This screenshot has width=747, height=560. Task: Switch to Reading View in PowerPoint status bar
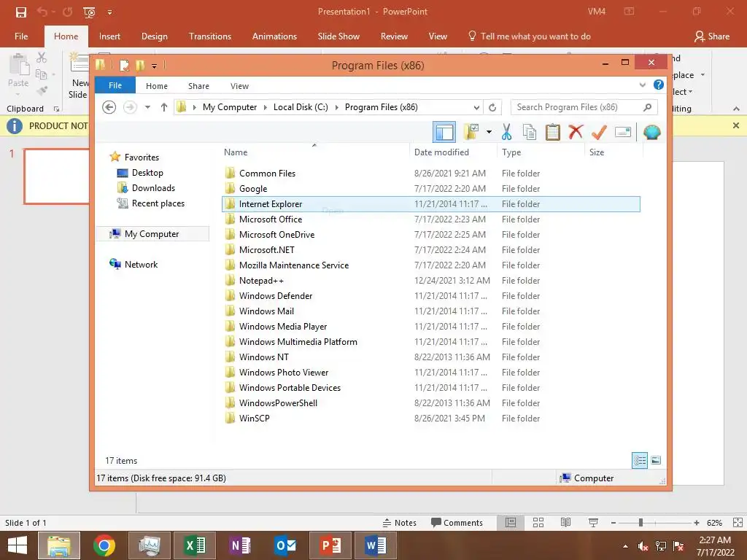[565, 522]
